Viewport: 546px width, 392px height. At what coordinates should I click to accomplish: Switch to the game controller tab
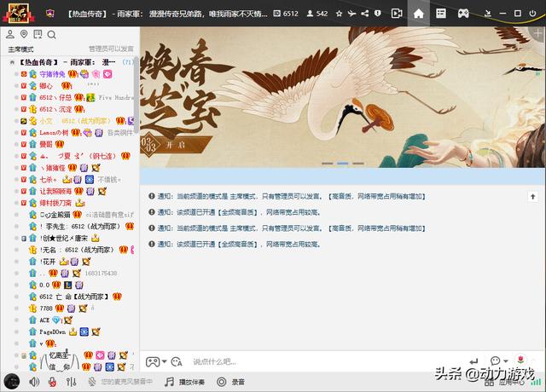(x=463, y=14)
